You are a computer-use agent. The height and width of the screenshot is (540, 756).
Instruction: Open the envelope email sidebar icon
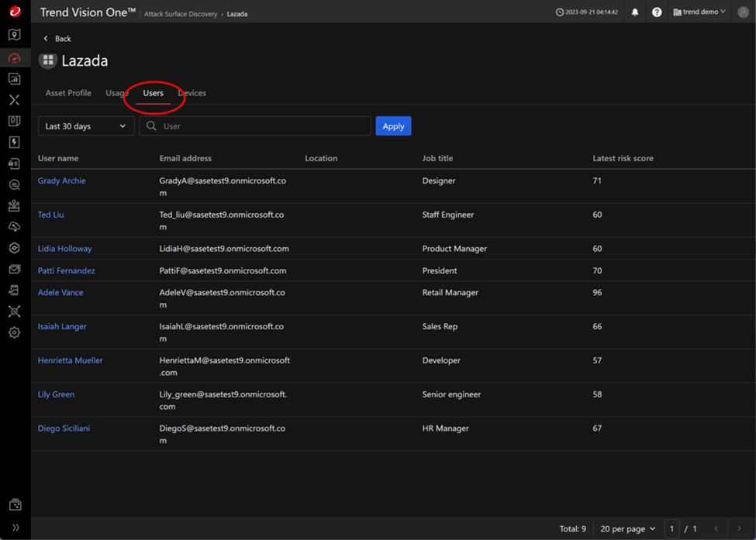click(15, 269)
